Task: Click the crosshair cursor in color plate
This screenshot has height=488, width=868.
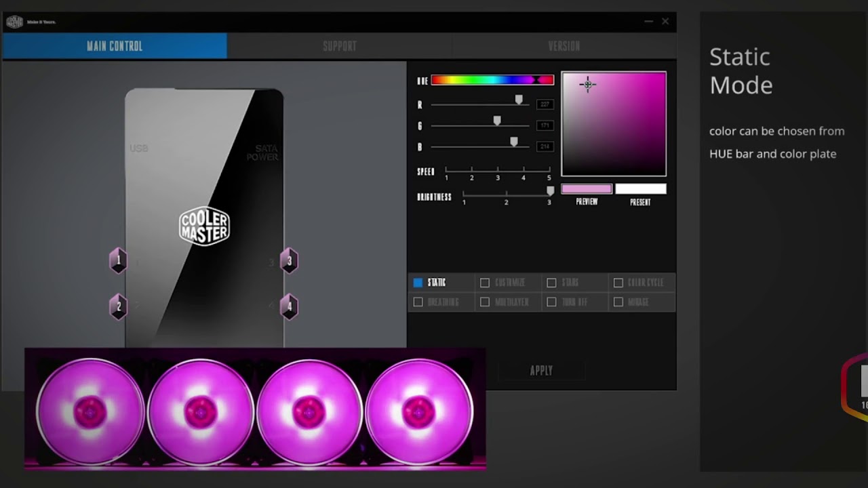Action: tap(588, 84)
